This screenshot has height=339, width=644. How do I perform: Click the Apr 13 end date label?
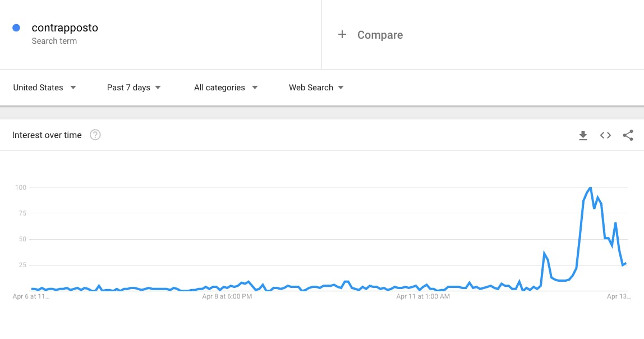[x=619, y=296]
